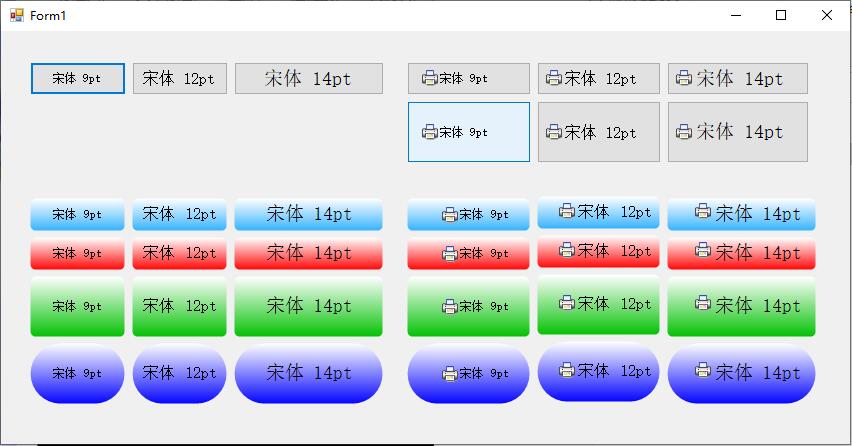Click the red 宋体 12pt button without icon
This screenshot has height=446, width=852.
click(x=179, y=254)
